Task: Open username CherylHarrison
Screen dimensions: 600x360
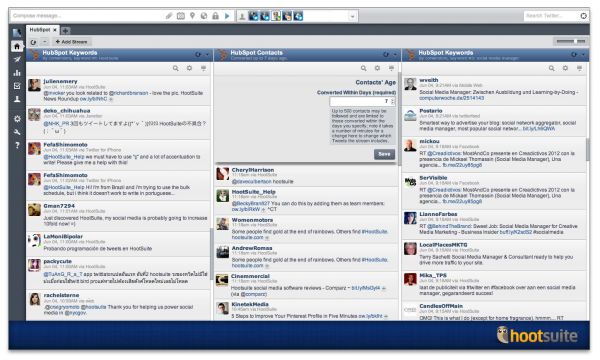Action: point(253,170)
